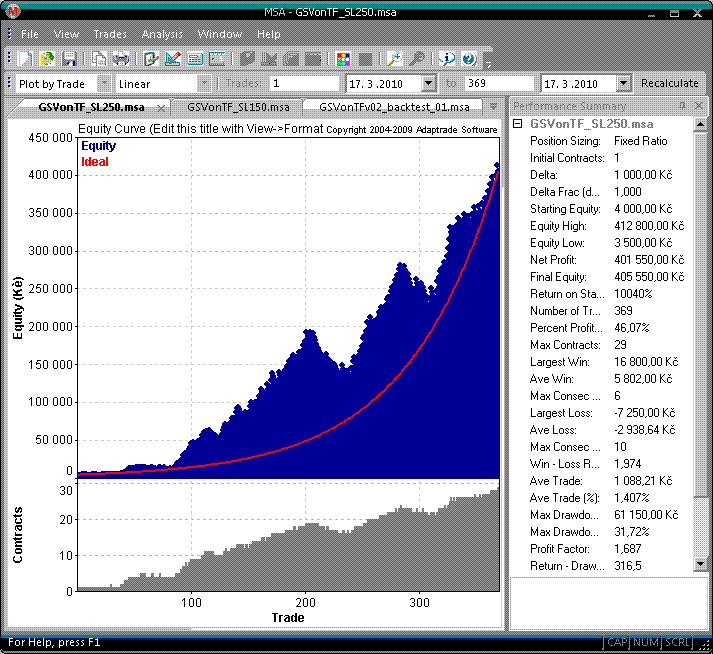Open the Analysis menu
The image size is (713, 654).
coord(162,34)
